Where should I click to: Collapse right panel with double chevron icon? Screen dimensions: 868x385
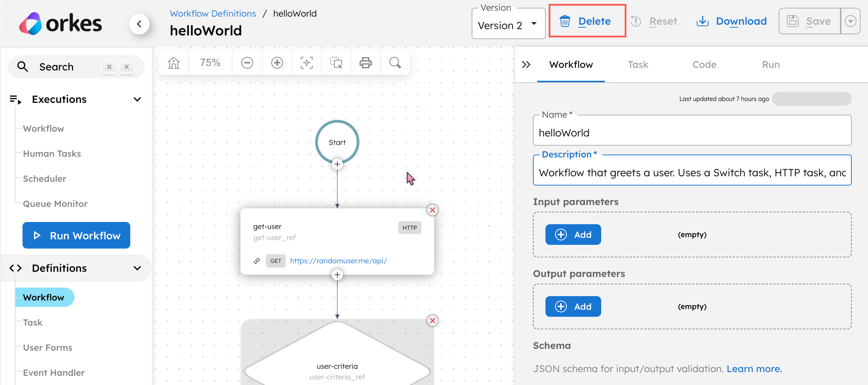(x=526, y=65)
